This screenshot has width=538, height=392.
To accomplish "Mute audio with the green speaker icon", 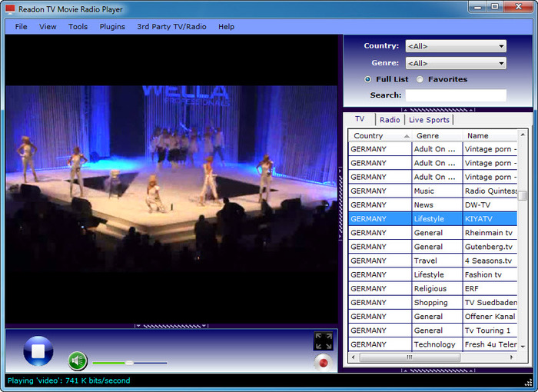I will [77, 360].
